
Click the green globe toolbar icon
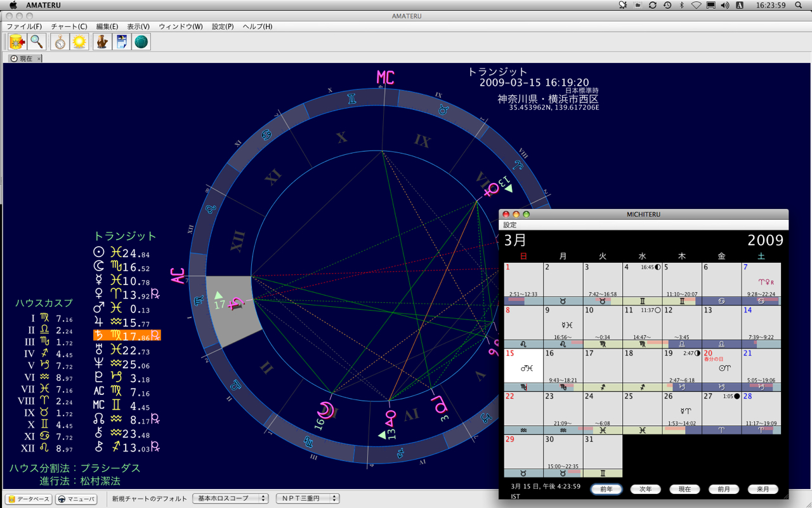click(141, 42)
